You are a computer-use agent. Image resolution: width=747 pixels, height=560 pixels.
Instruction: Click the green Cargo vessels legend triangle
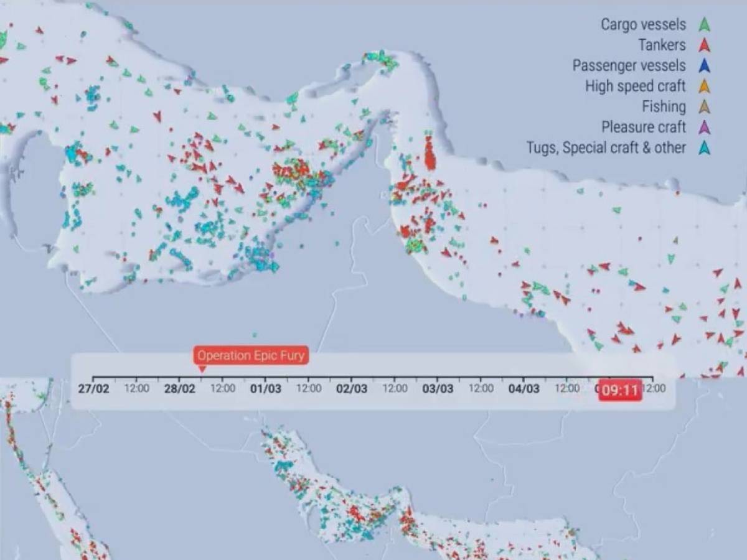click(x=704, y=25)
